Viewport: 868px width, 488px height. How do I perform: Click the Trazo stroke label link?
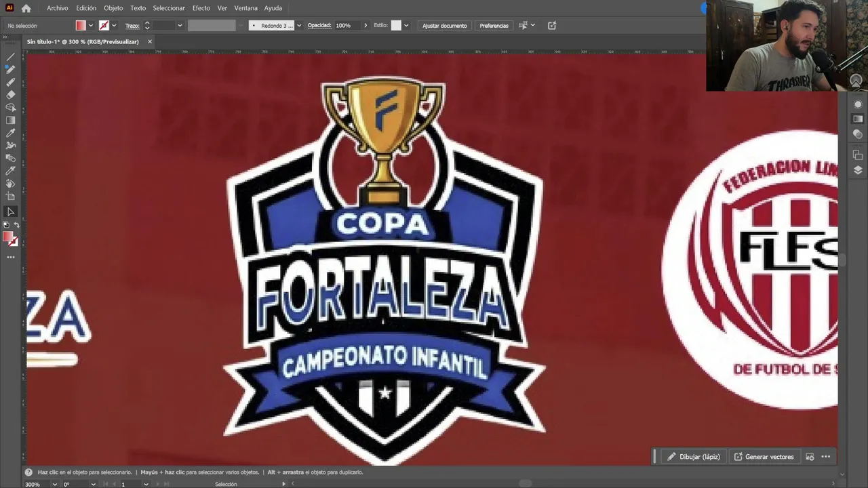point(132,26)
